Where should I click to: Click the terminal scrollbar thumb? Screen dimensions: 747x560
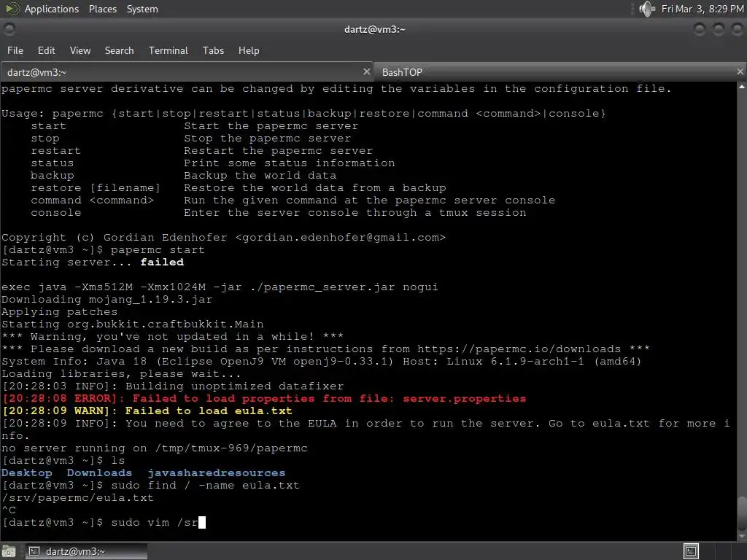[742, 512]
